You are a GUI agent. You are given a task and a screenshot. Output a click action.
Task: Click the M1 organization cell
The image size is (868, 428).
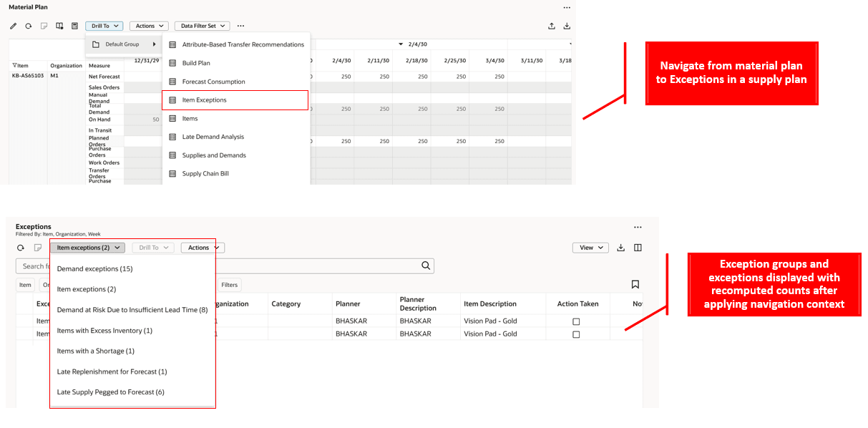click(x=54, y=75)
